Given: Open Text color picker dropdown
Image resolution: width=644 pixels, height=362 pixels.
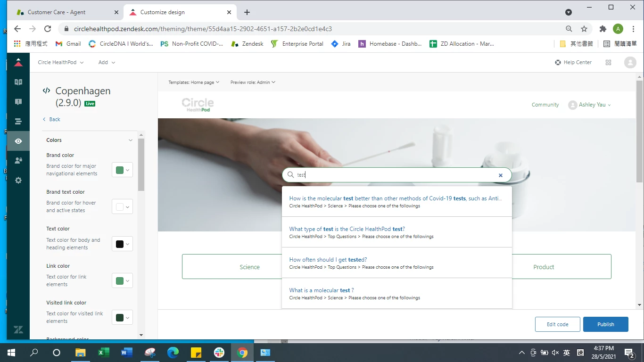Looking at the screenshot, I should click(x=122, y=244).
